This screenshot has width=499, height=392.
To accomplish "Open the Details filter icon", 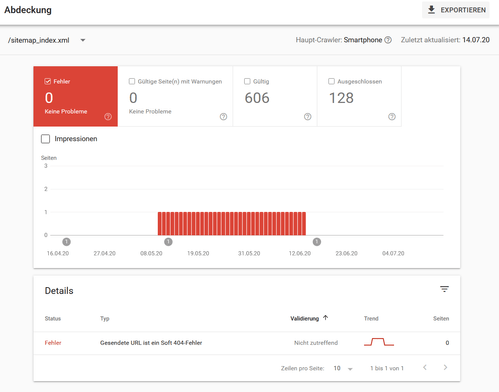I will (444, 289).
